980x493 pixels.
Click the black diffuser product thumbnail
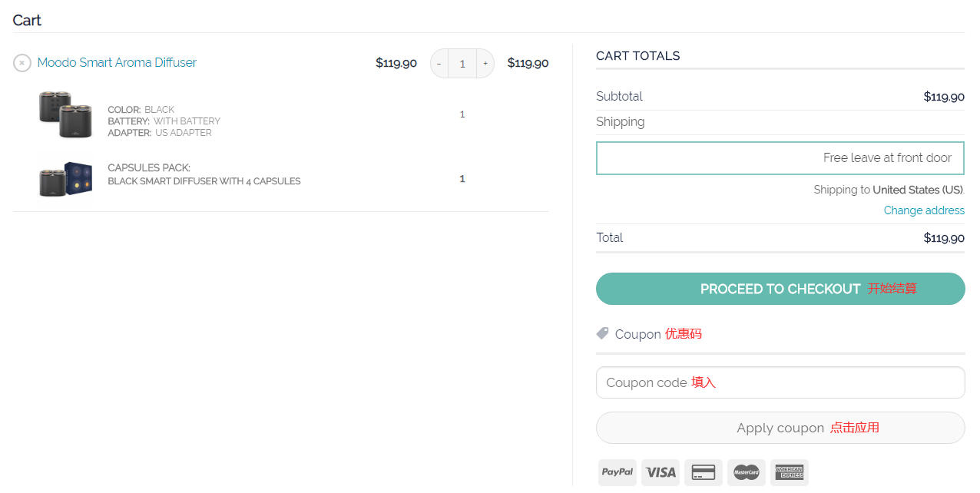point(65,115)
